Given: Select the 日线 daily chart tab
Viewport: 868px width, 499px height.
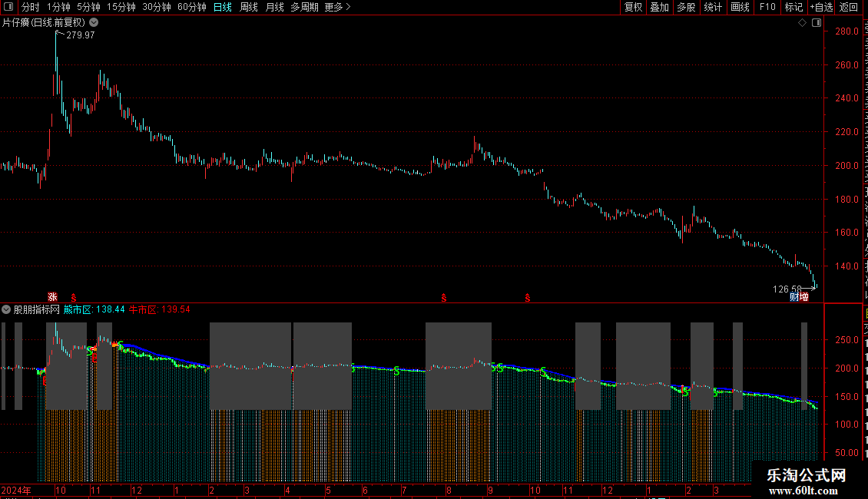Looking at the screenshot, I should click(x=223, y=7).
